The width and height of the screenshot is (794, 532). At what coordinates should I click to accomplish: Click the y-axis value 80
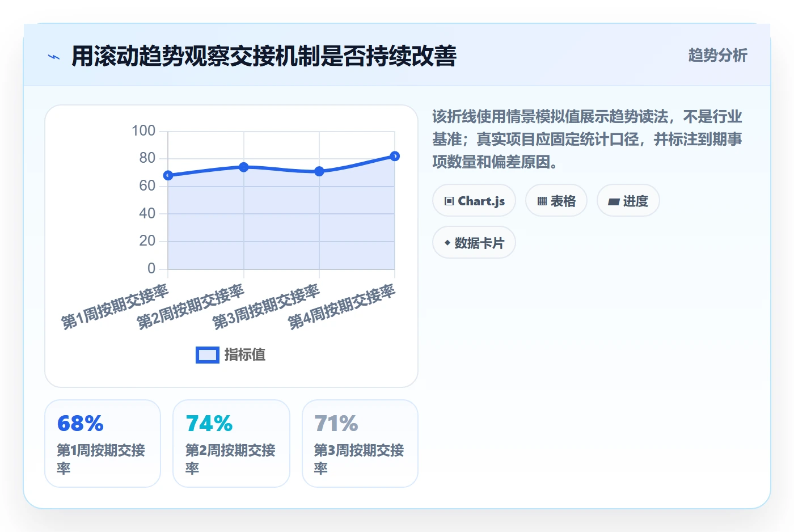[x=147, y=158]
